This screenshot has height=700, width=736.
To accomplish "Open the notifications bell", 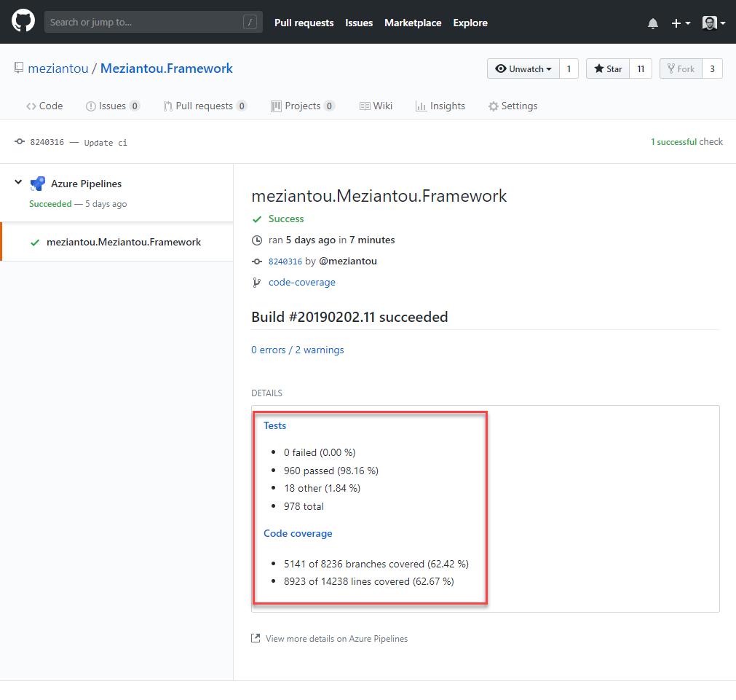I will tap(652, 23).
